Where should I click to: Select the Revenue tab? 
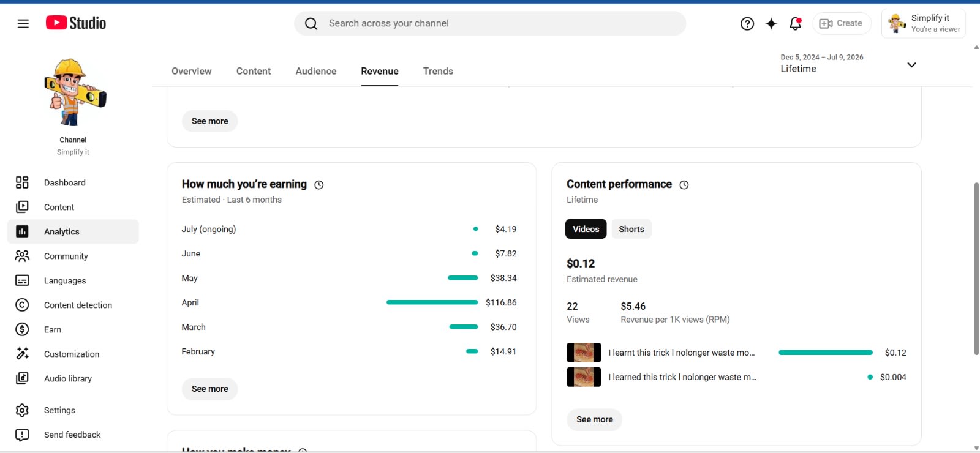coord(380,71)
